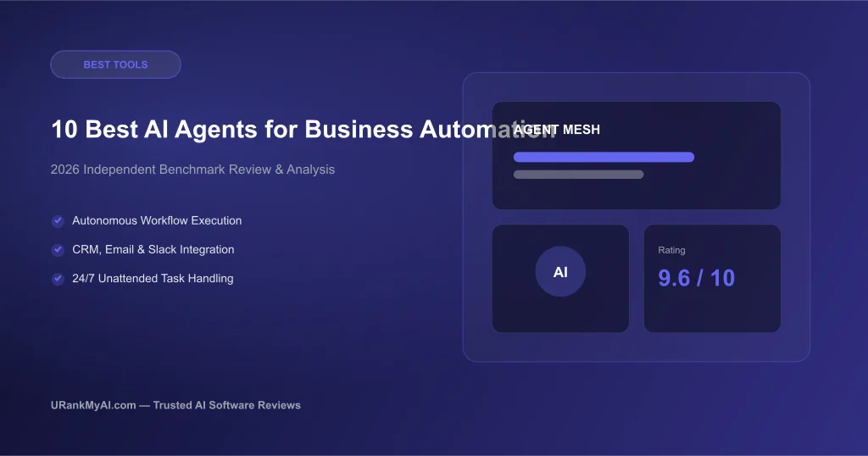Click the gray bar under the purple bar

578,175
